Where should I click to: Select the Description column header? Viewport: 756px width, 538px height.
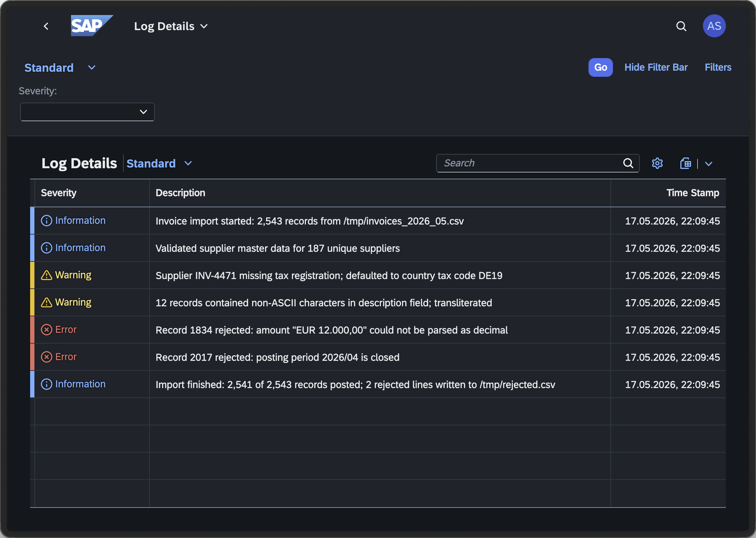click(x=380, y=193)
